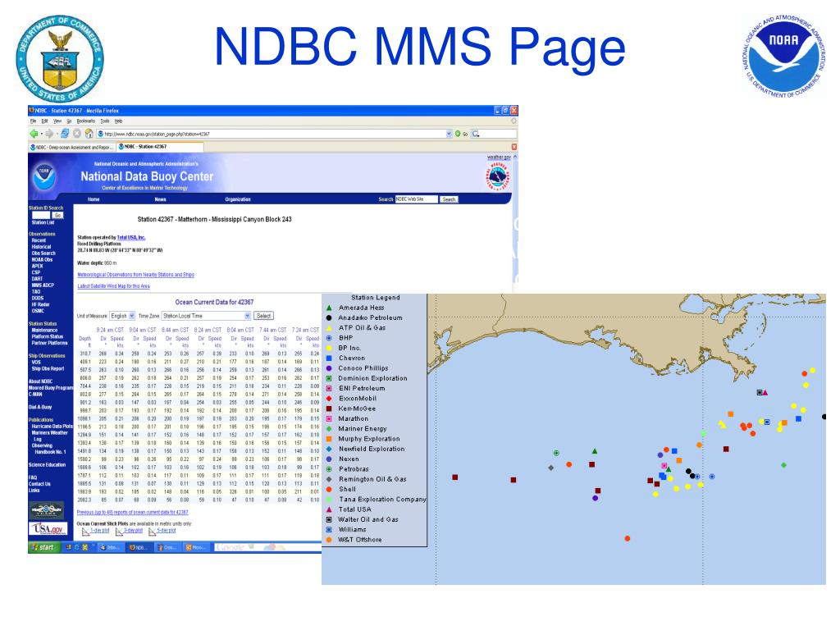This screenshot has width=840, height=630.
Task: Switch to the Deep-ocean Assessment tab
Action: pos(72,147)
